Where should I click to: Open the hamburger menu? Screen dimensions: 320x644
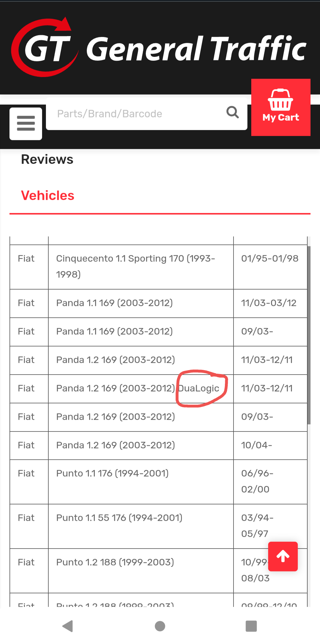tap(26, 124)
